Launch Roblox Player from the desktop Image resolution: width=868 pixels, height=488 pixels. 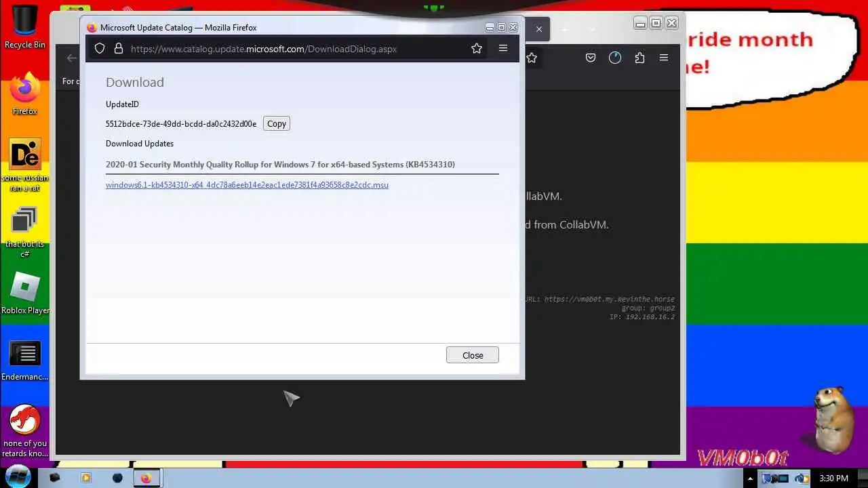[x=25, y=293]
